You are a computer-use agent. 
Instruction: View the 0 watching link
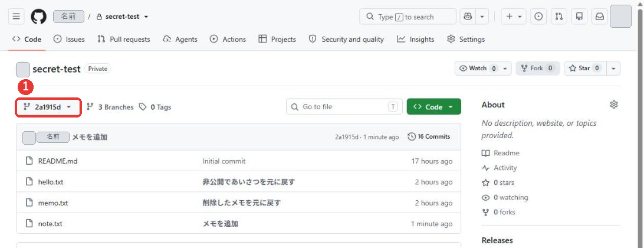point(505,197)
